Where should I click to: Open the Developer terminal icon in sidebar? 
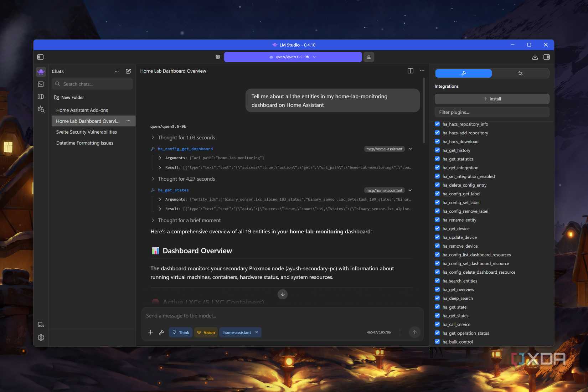(x=41, y=84)
